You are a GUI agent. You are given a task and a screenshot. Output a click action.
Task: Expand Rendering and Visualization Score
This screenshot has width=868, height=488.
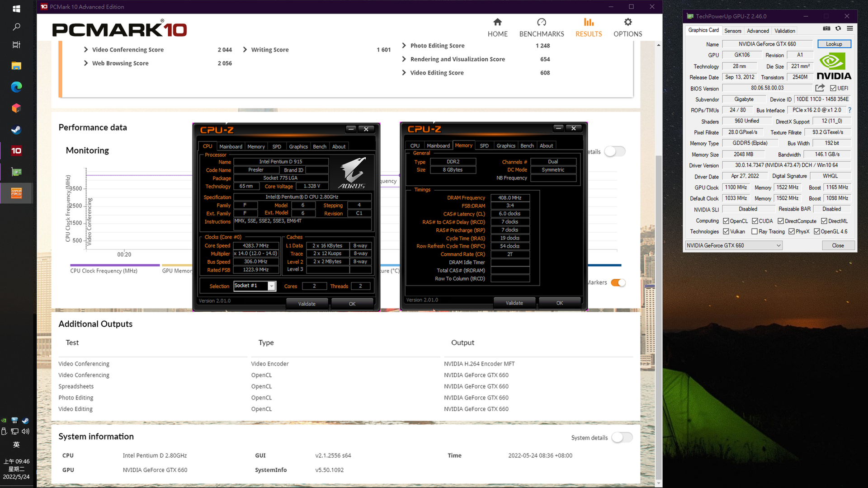point(404,59)
